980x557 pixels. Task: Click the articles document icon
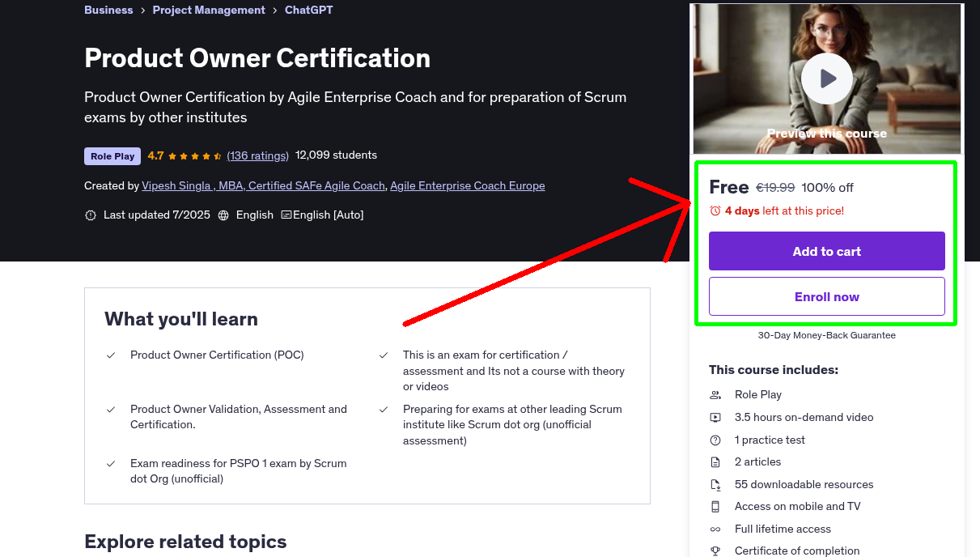715,462
